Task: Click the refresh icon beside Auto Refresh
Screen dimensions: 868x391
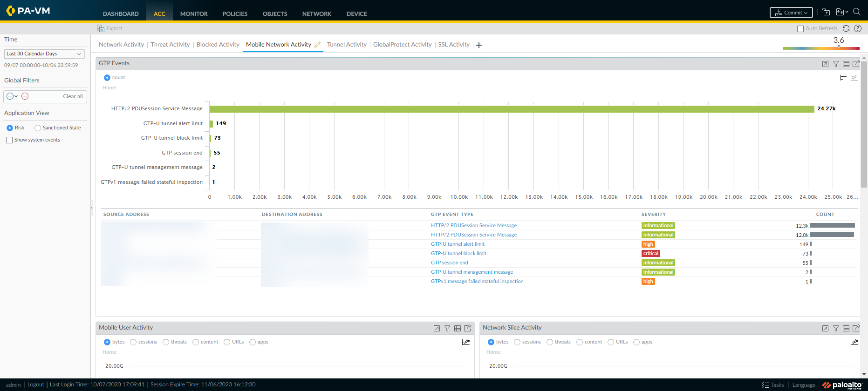Action: [846, 28]
